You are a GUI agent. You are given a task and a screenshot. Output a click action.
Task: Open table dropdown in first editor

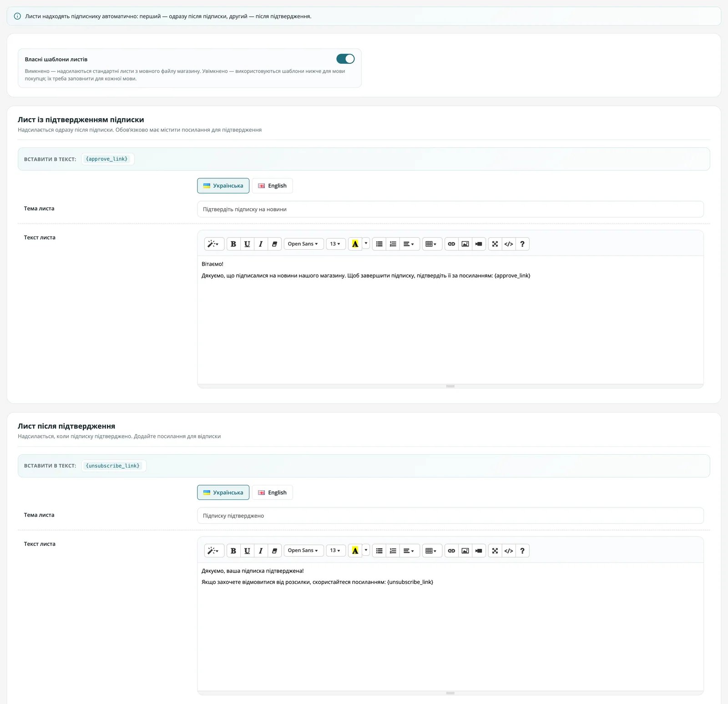(x=432, y=244)
